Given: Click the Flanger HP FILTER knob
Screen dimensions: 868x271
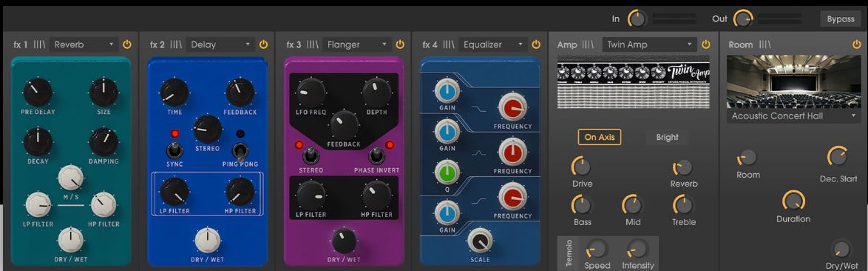Looking at the screenshot, I should (377, 195).
